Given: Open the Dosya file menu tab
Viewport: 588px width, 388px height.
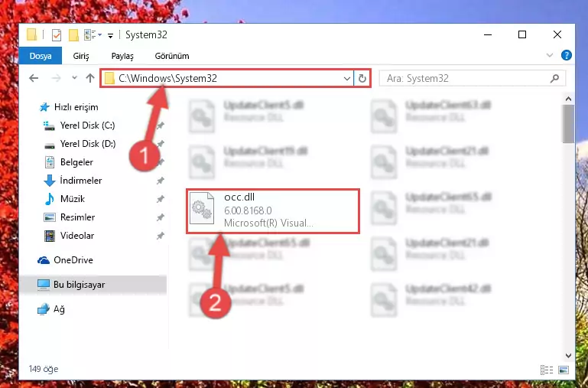Looking at the screenshot, I should pyautogui.click(x=41, y=56).
